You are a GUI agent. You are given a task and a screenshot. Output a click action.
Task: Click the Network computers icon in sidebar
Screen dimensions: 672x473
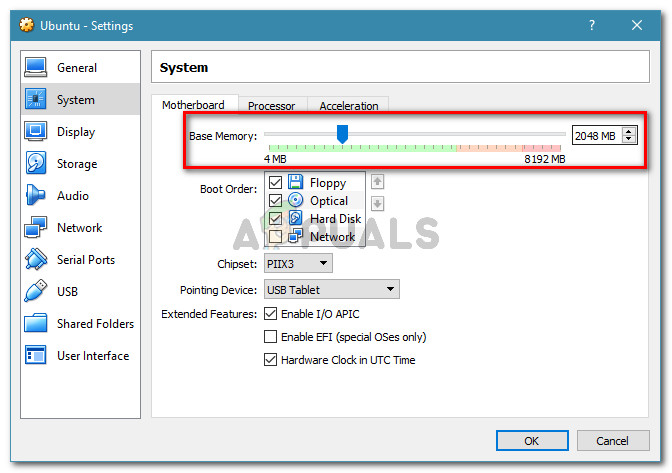(36, 227)
